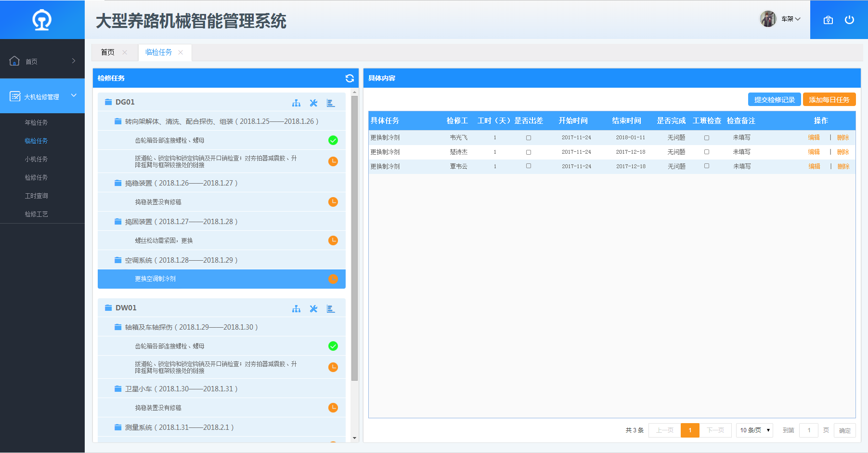Click the refresh icon in 检修任务 header

[x=350, y=78]
